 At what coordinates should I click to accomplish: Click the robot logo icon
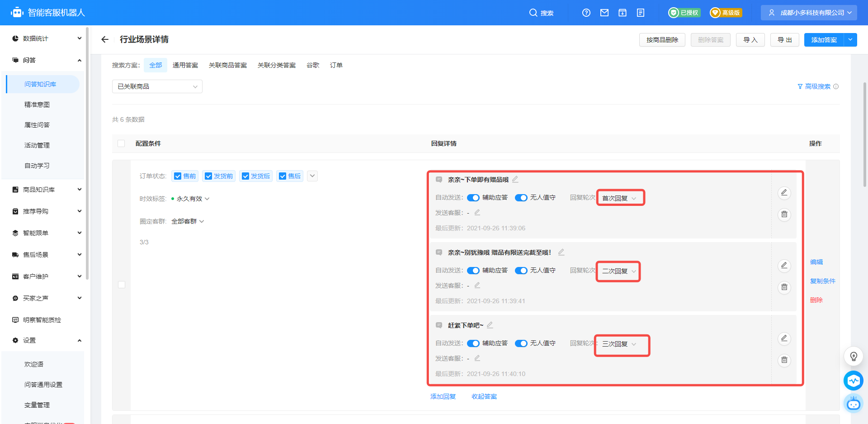17,12
